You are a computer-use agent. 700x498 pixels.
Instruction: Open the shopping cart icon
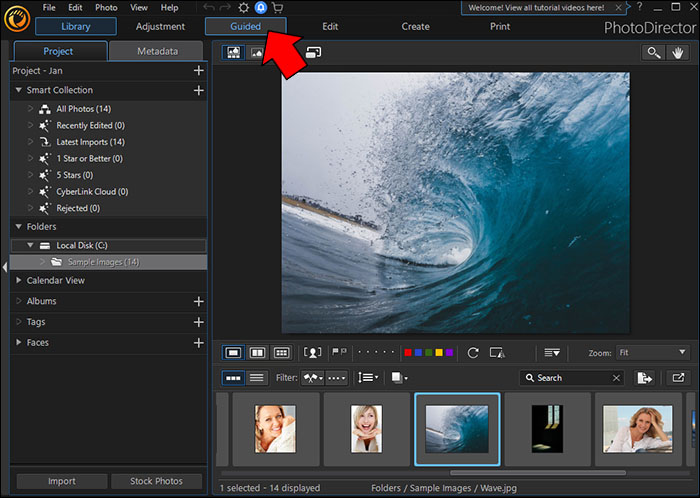point(277,8)
